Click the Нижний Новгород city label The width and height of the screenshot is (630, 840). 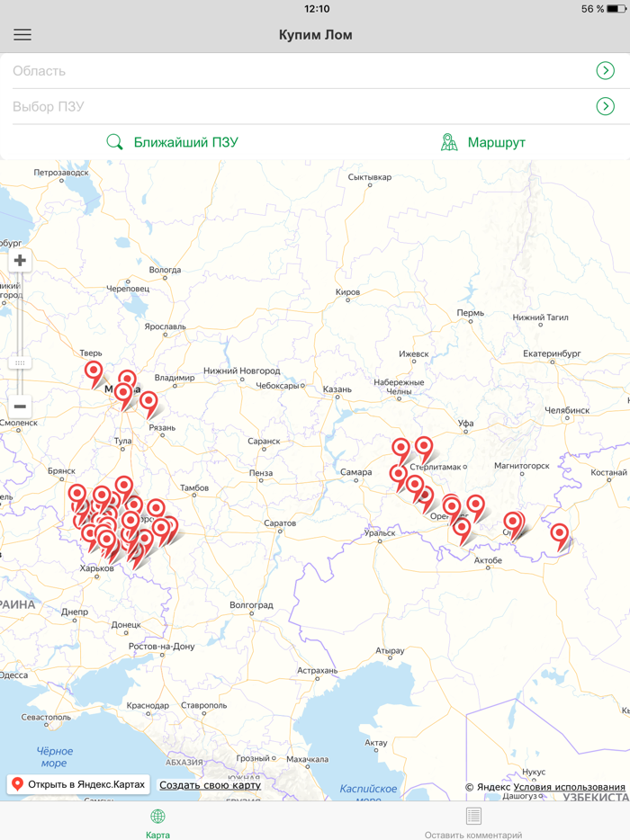point(242,371)
